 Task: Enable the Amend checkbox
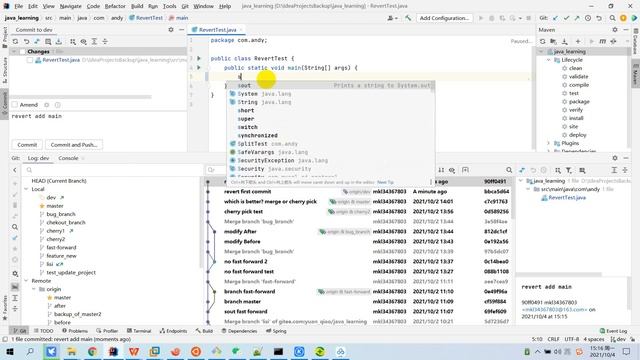click(x=15, y=105)
